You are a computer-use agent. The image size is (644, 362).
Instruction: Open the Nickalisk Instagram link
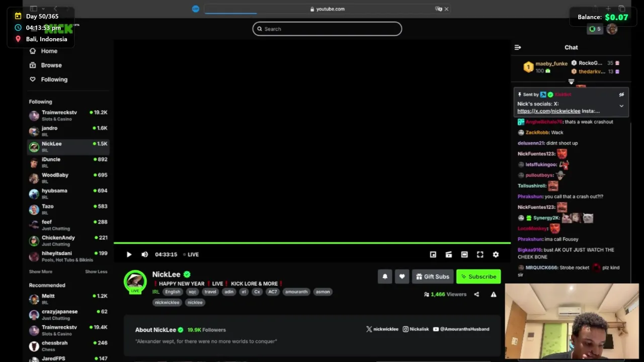[x=416, y=329]
